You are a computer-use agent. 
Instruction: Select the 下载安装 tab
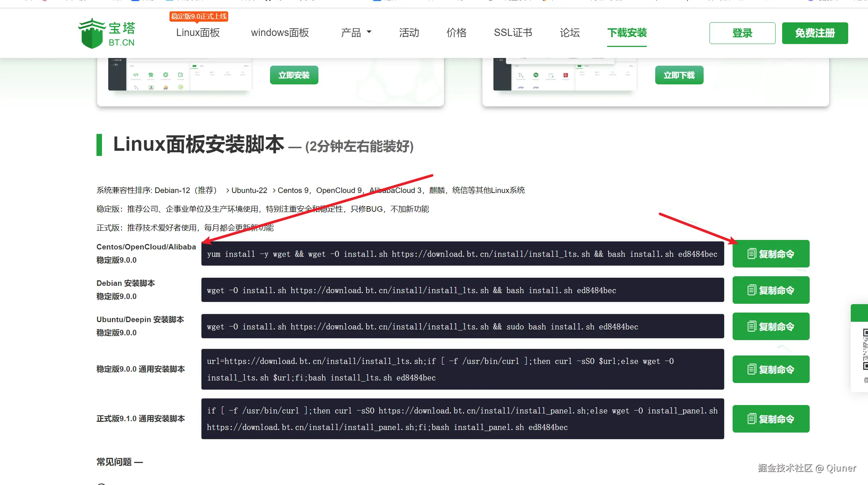tap(627, 33)
